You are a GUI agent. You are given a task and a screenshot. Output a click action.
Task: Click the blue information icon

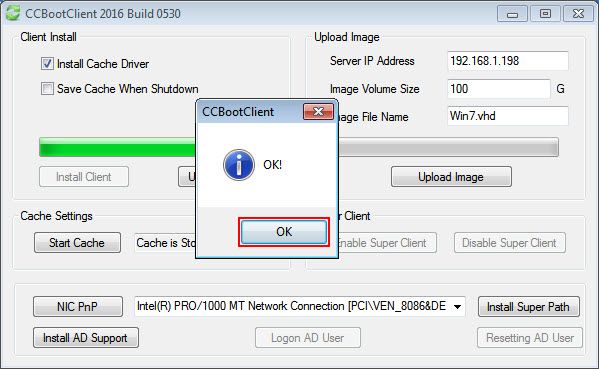239,165
